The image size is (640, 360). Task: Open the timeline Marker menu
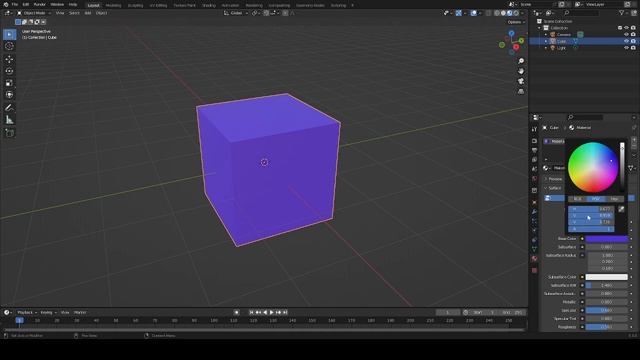pos(80,312)
